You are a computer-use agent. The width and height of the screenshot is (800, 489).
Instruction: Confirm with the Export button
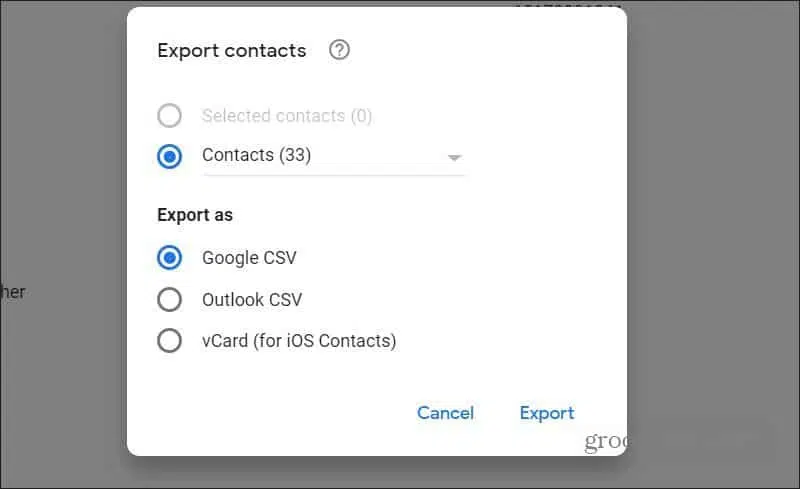point(547,413)
